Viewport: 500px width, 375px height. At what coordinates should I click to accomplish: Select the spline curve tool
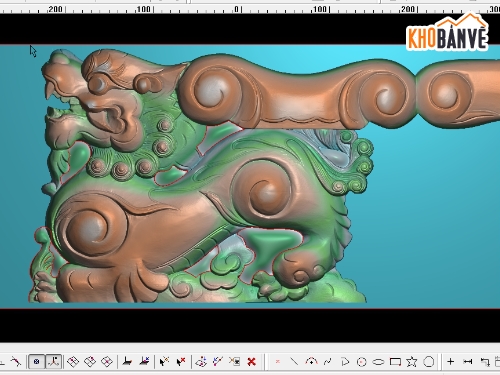328,361
